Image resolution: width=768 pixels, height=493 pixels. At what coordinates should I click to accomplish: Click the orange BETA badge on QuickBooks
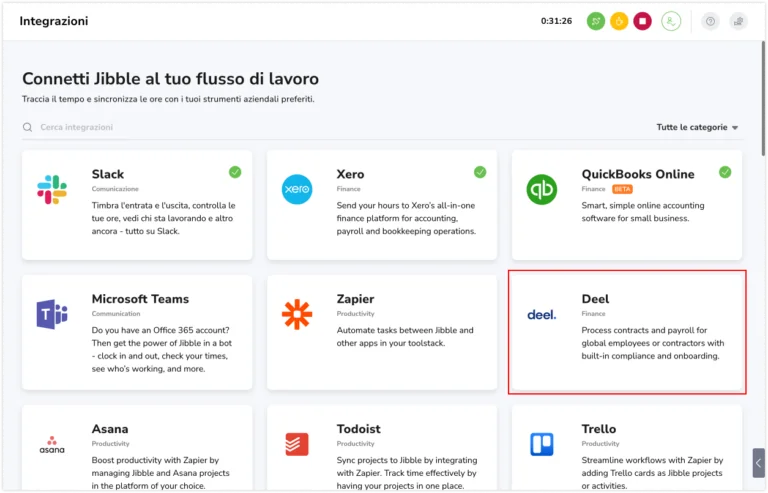coord(622,189)
